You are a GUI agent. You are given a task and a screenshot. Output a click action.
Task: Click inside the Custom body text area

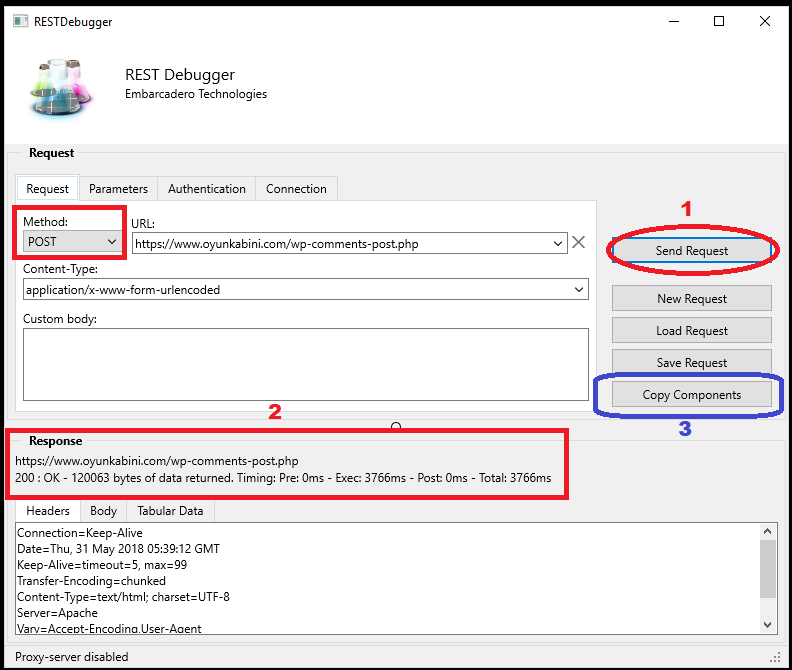[x=306, y=364]
